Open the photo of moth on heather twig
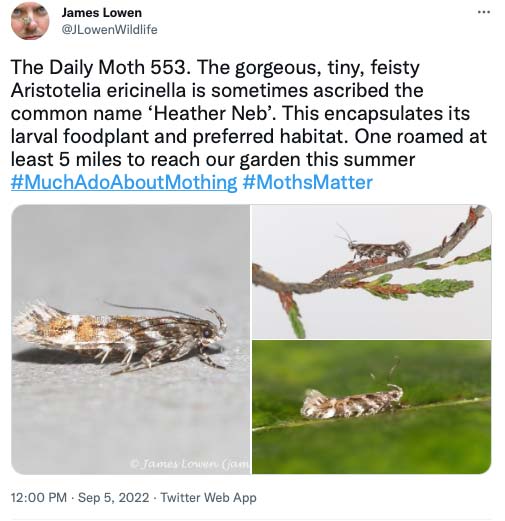This screenshot has width=505, height=521. (371, 271)
